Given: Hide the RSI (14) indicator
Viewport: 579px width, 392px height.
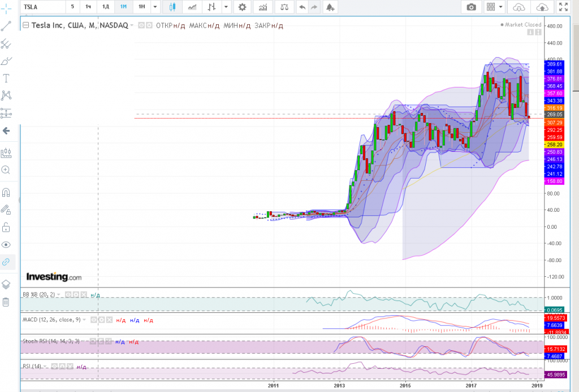Looking at the screenshot, I should [54, 367].
